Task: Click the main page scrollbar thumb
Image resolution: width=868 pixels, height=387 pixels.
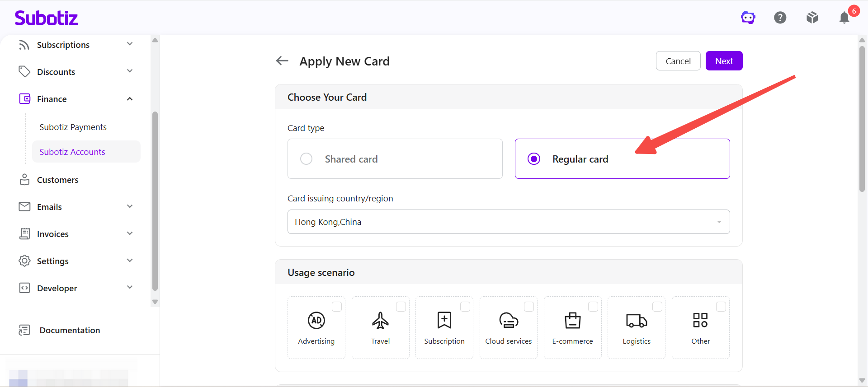Action: 862,118
